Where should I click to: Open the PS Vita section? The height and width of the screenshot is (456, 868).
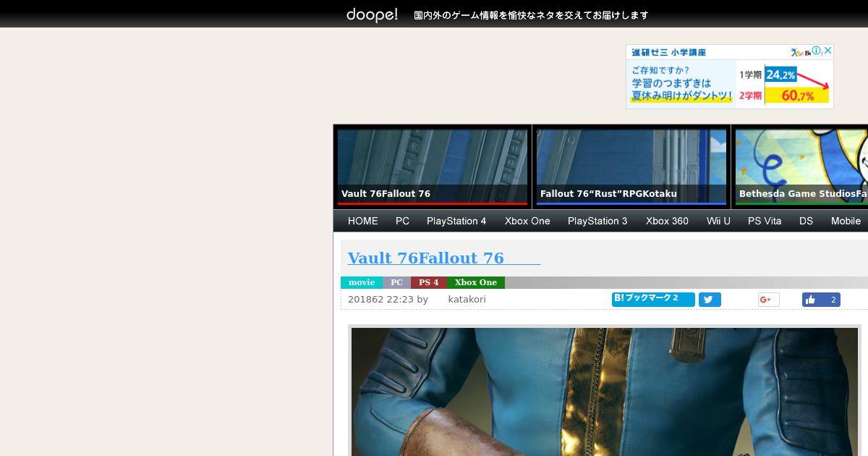coord(765,221)
